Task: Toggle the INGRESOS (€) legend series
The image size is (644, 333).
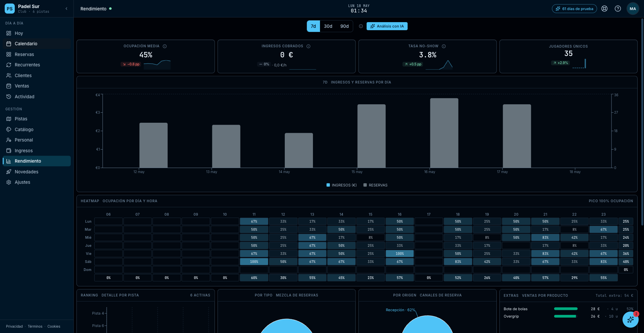Action: click(341, 185)
